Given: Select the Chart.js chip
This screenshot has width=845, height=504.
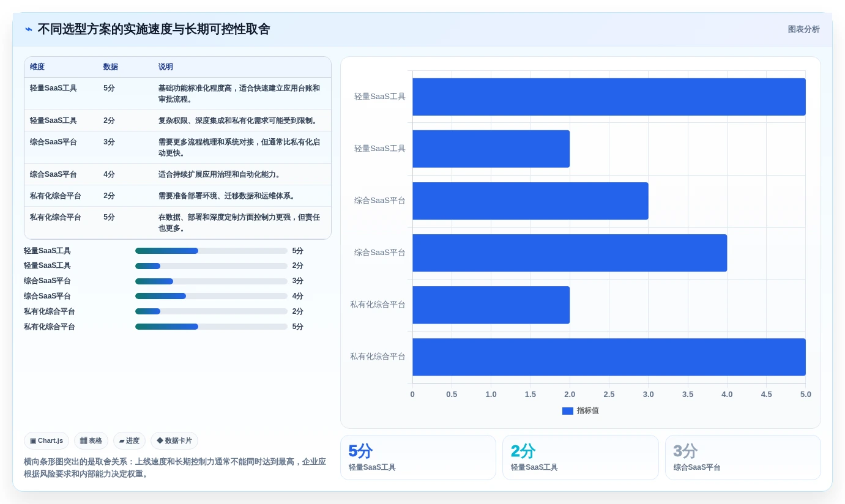Looking at the screenshot, I should click(x=47, y=440).
